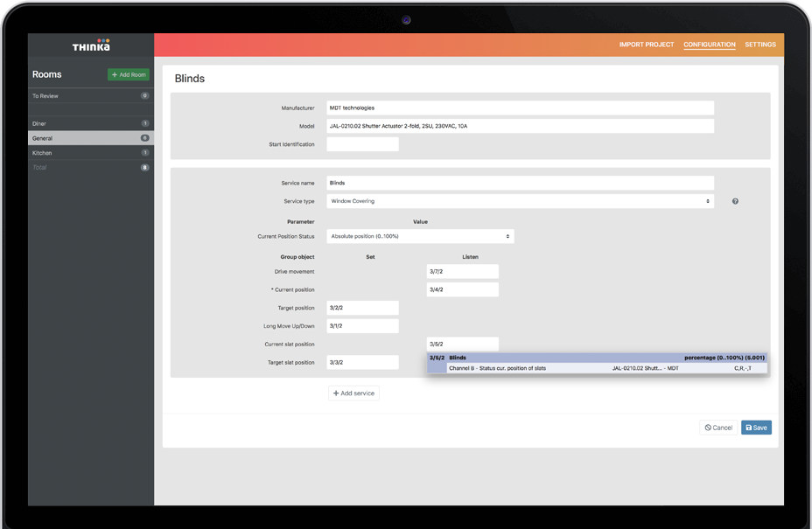
Task: Open the Import Project tab
Action: (x=647, y=45)
